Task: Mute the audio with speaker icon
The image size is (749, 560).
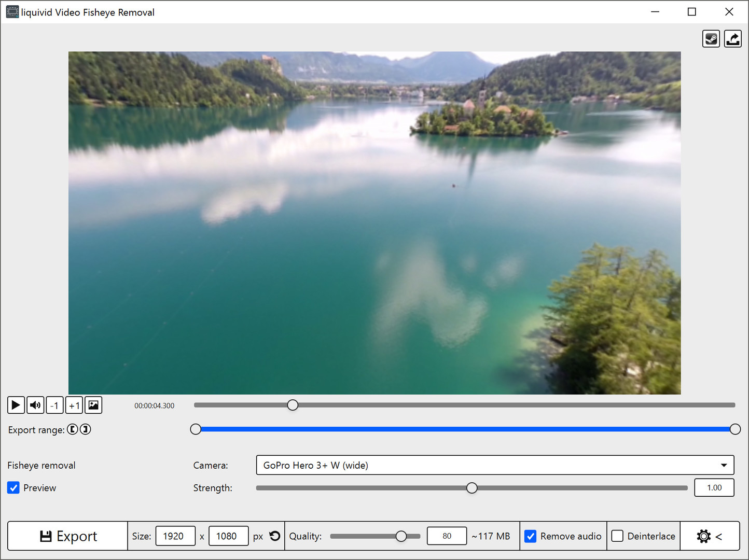Action: coord(35,405)
